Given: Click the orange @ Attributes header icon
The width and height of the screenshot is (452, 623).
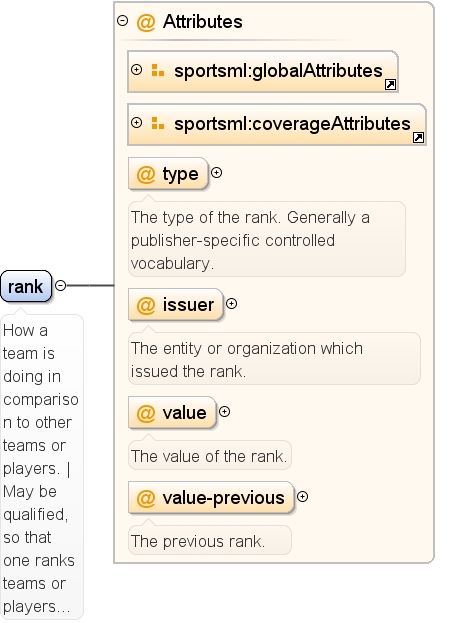Looking at the screenshot, I should coord(146,22).
